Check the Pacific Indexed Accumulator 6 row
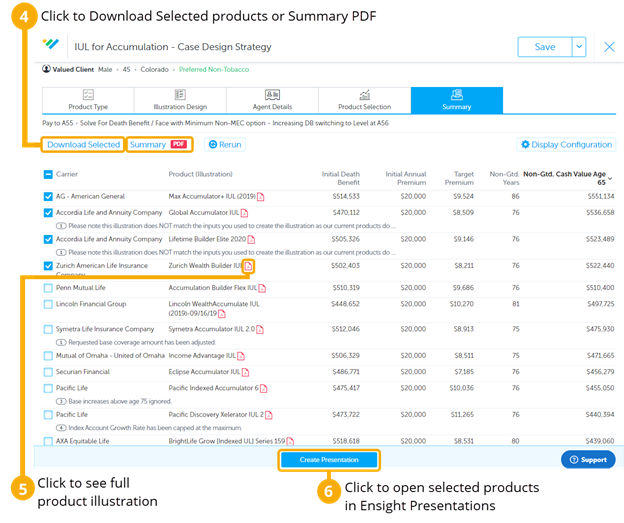Viewport: 624px width, 523px height. 48,388
